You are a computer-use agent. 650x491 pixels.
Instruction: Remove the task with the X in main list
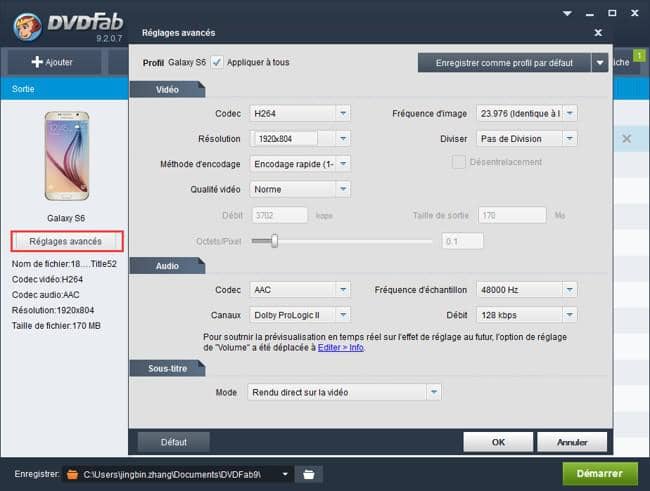coord(626,139)
